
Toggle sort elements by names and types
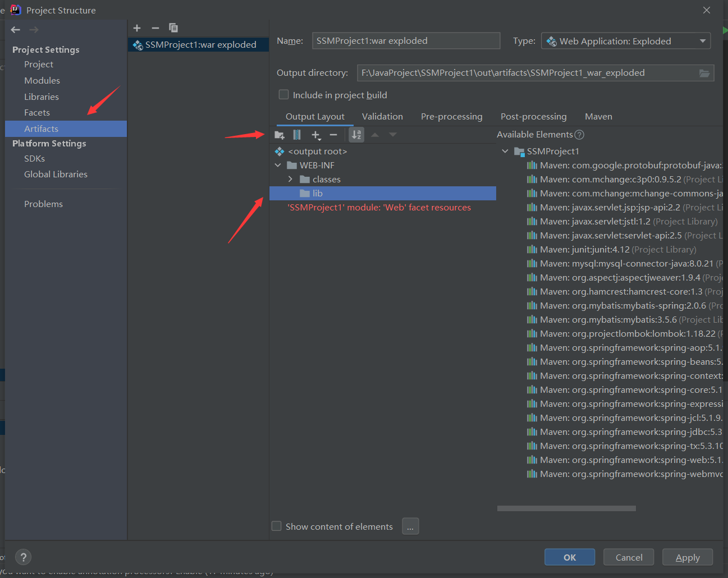pos(356,135)
